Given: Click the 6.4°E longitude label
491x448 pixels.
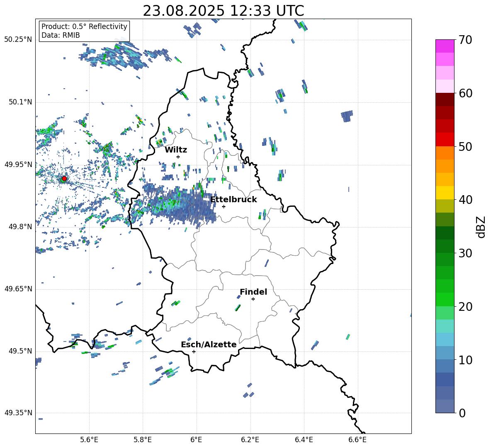Looking at the screenshot, I should click(304, 440).
